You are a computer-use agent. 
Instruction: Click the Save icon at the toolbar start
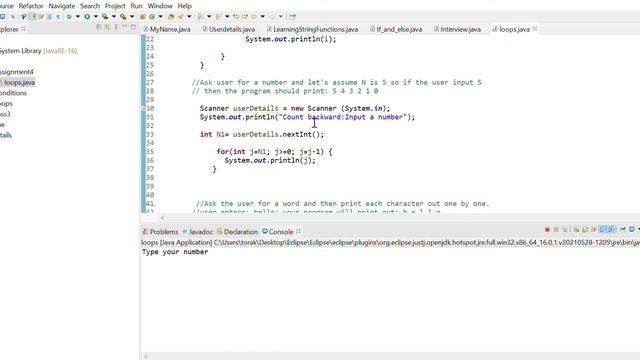(2, 17)
